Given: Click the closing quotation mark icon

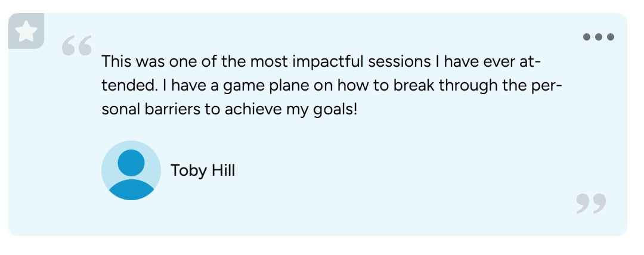Looking at the screenshot, I should pyautogui.click(x=591, y=203).
